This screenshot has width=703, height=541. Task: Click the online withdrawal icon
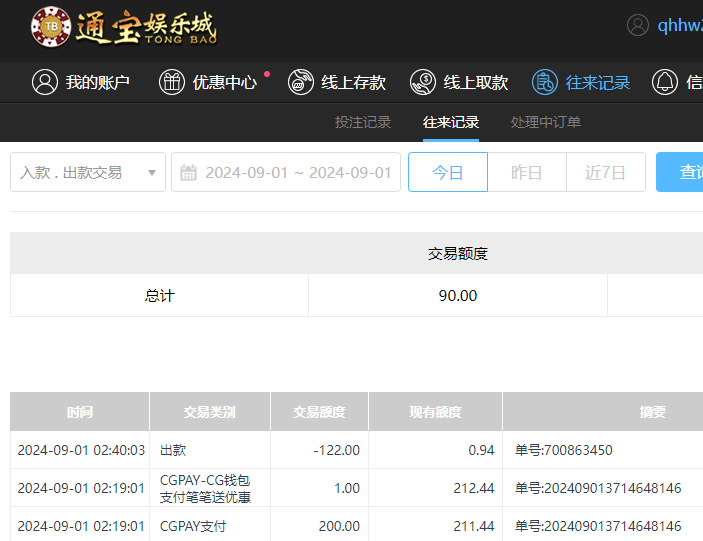(x=424, y=82)
